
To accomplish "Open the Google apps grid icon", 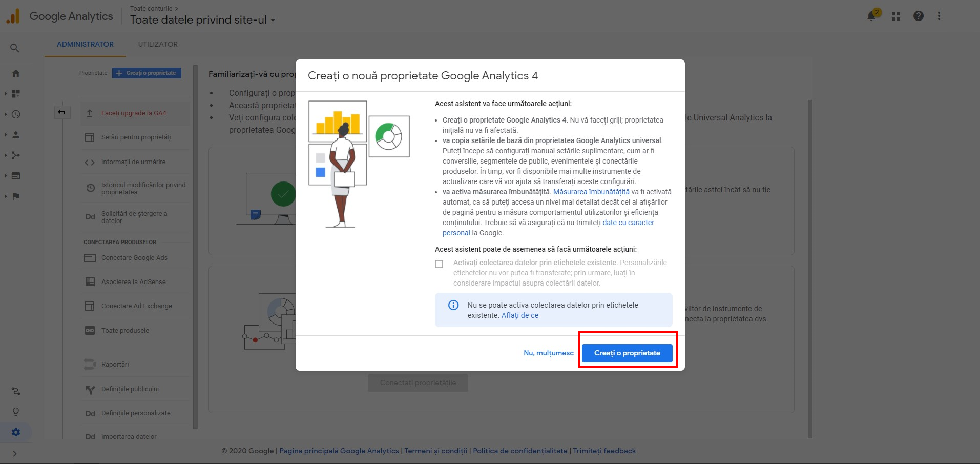I will point(895,16).
